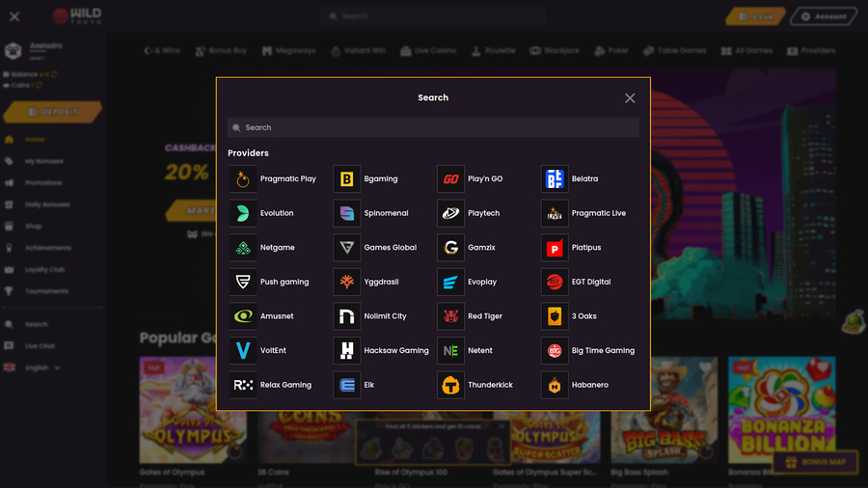The image size is (868, 488).
Task: Open the Red Tiger provider icon
Action: 450,316
